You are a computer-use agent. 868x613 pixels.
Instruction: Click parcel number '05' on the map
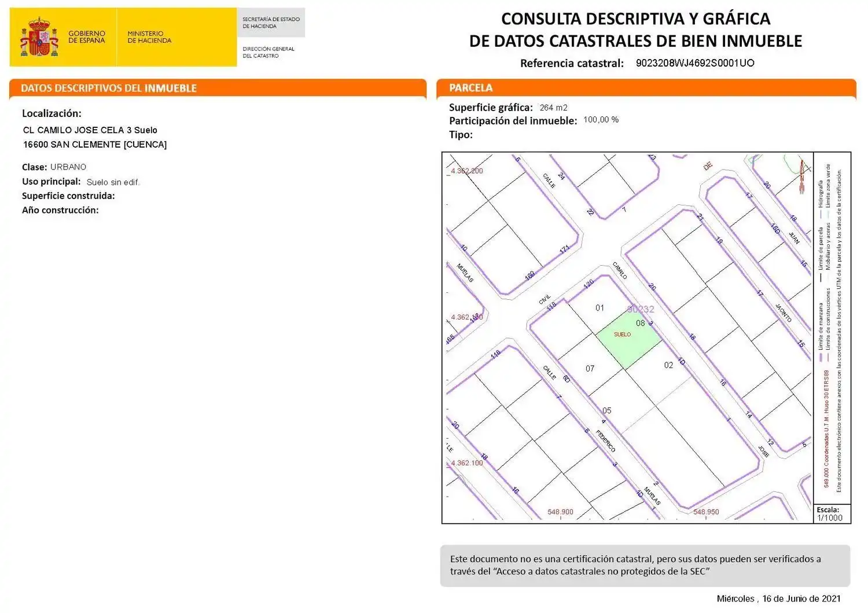pyautogui.click(x=606, y=410)
